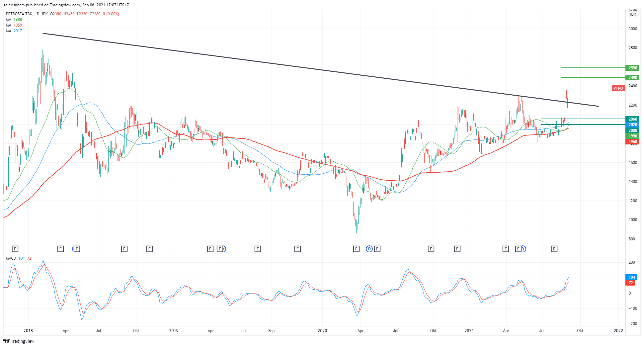Screen dimensions: 644x347
Task: Click the 2021 label on time axis
Action: click(x=469, y=330)
